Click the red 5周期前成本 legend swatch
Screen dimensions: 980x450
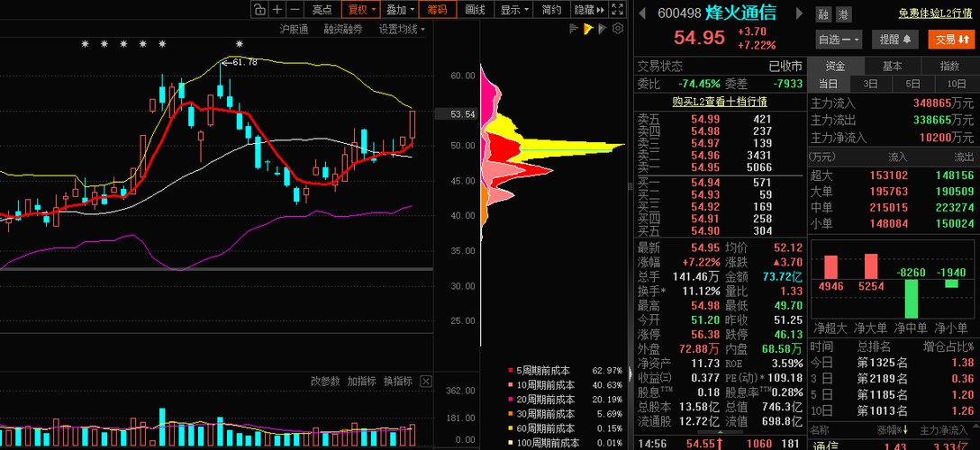tap(511, 371)
